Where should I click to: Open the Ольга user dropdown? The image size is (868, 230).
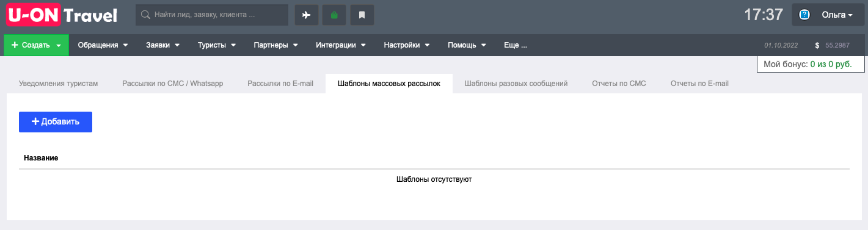828,15
